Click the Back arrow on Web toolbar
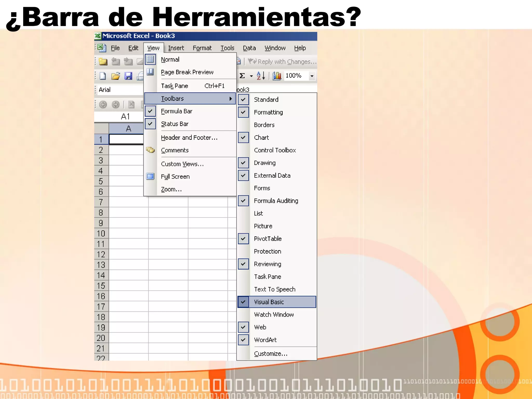The height and width of the screenshot is (399, 532). tap(103, 105)
